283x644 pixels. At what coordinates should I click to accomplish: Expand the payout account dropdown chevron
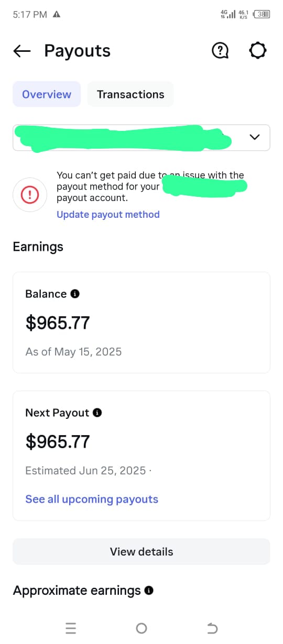point(255,137)
